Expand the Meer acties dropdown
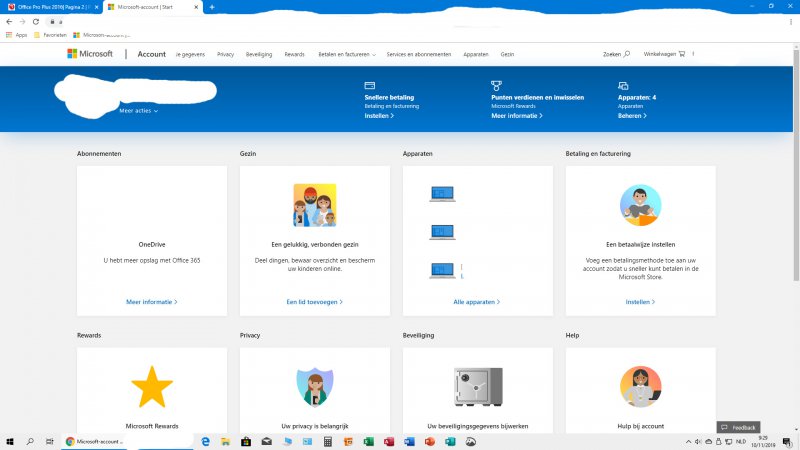The height and width of the screenshot is (450, 800). click(138, 111)
